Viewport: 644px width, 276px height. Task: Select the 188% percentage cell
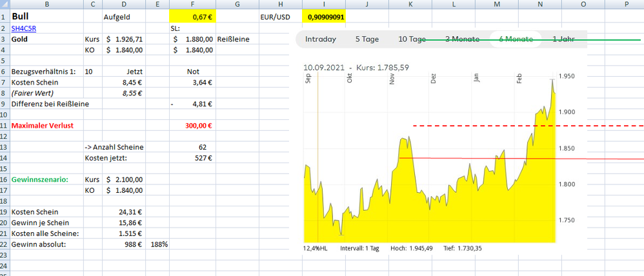pyautogui.click(x=157, y=244)
